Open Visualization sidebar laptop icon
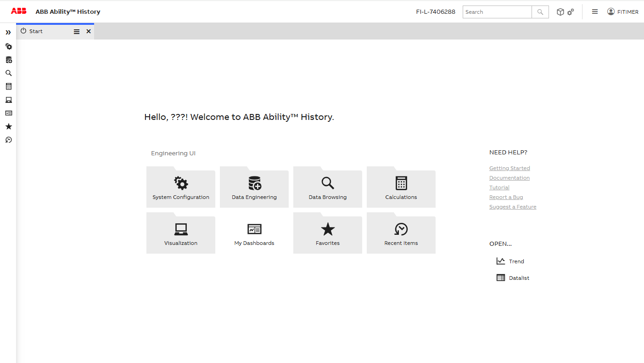Image resolution: width=644 pixels, height=363 pixels. (8, 100)
